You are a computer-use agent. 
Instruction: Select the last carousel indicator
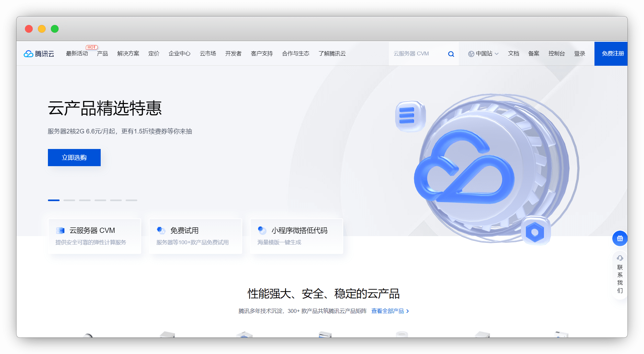pos(131,200)
